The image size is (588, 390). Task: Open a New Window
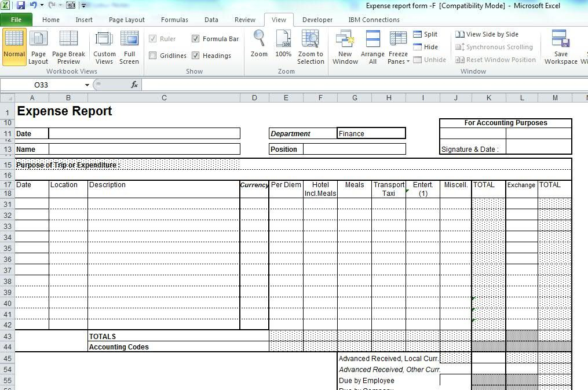pos(345,48)
